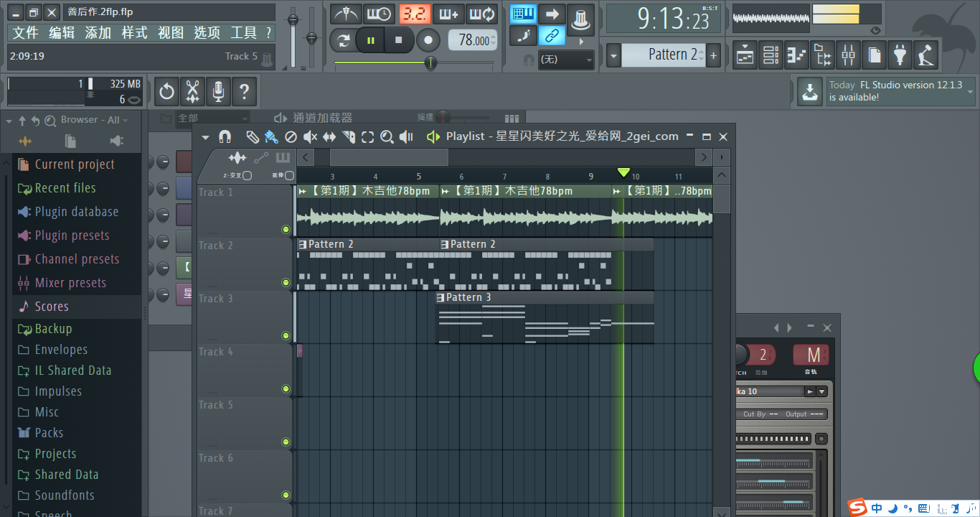Select the Playlist zoom tool
980x517 pixels.
(387, 136)
